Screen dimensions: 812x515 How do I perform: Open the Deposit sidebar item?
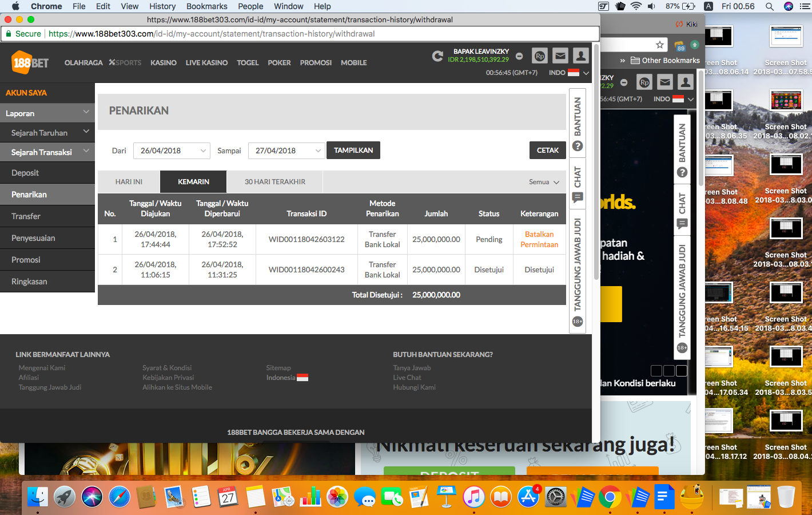(47, 173)
